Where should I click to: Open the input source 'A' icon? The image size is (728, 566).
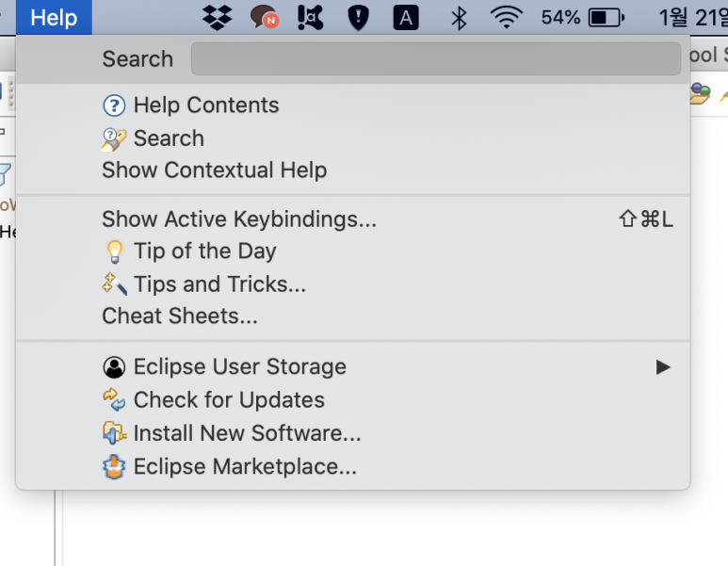coord(406,18)
